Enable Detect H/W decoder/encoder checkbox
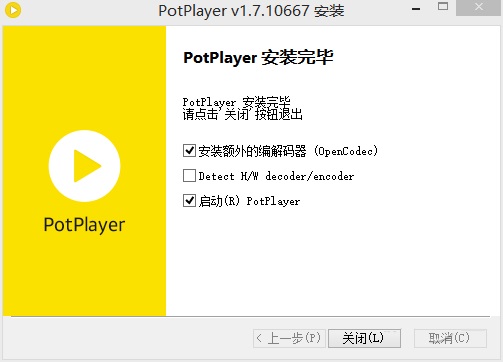 point(189,176)
